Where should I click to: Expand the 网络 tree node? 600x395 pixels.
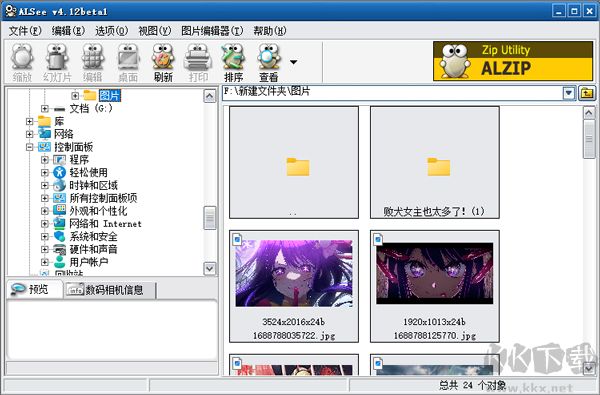[x=29, y=134]
